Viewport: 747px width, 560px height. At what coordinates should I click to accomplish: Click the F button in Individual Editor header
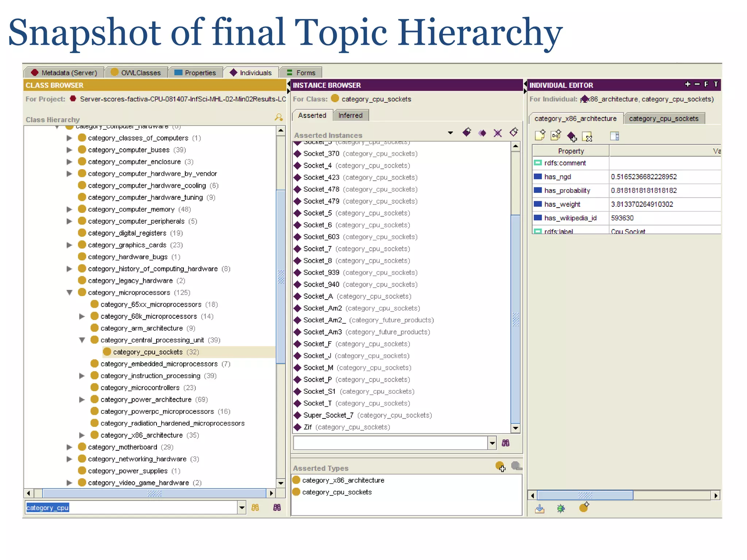(707, 84)
